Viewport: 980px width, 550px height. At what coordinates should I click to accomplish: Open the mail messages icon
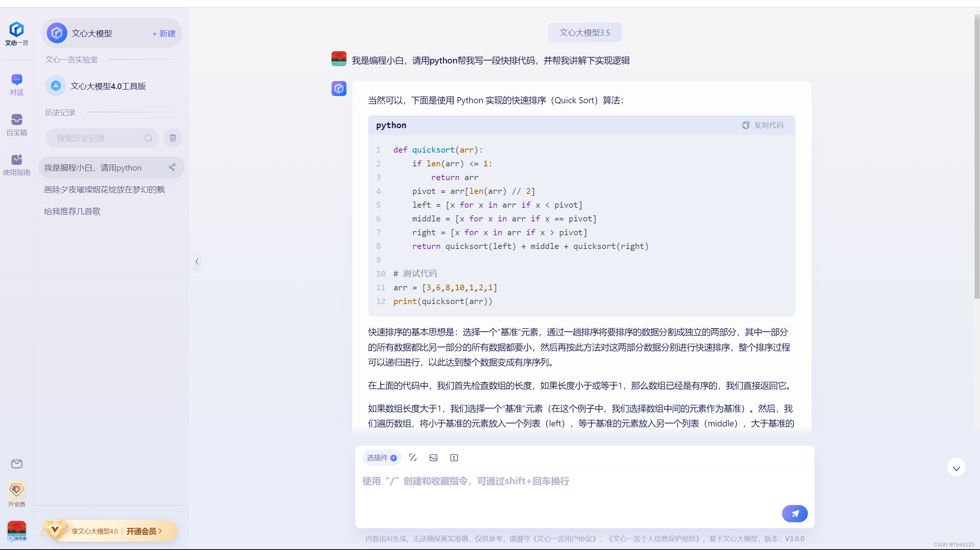click(x=17, y=464)
